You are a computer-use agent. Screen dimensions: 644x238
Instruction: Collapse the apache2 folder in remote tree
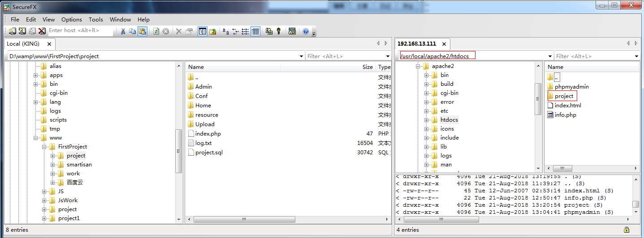418,66
